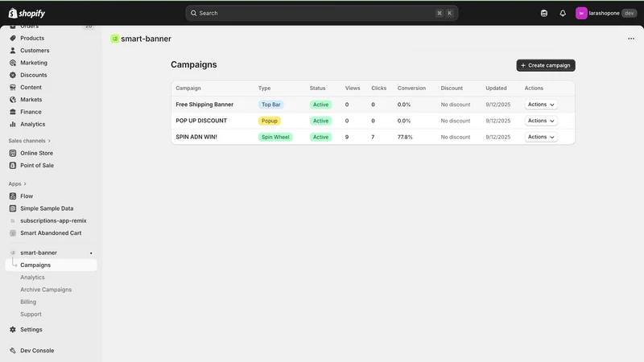Click the Type column header
This screenshot has height=362, width=644.
pyautogui.click(x=265, y=88)
